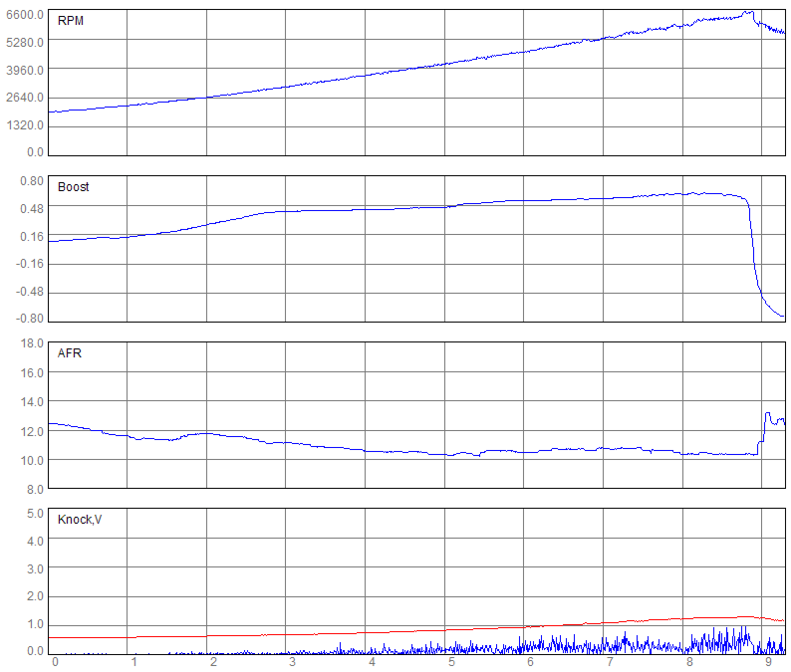The width and height of the screenshot is (791, 672).
Task: Click the 3.0 Knock axis value
Action: pos(35,568)
